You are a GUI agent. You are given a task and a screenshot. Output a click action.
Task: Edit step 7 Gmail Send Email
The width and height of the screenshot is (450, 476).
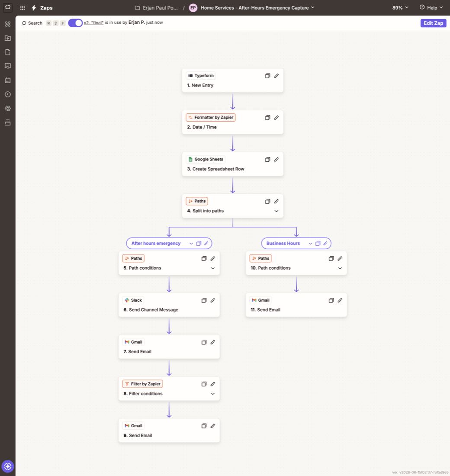(x=213, y=342)
